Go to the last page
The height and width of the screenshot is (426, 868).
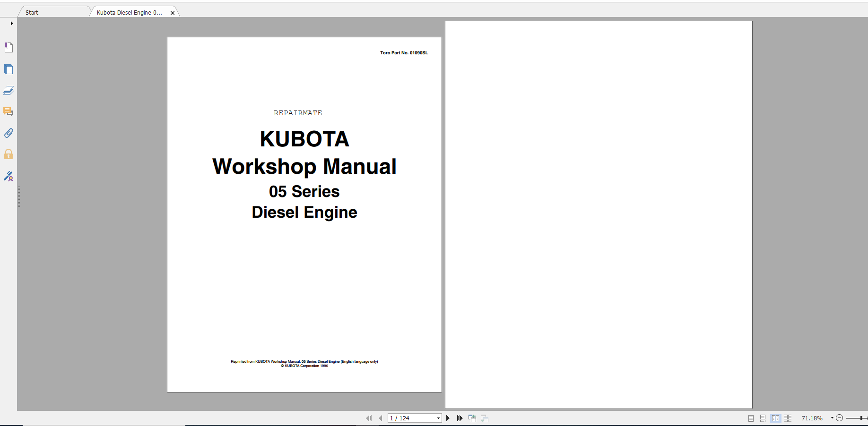click(x=460, y=418)
